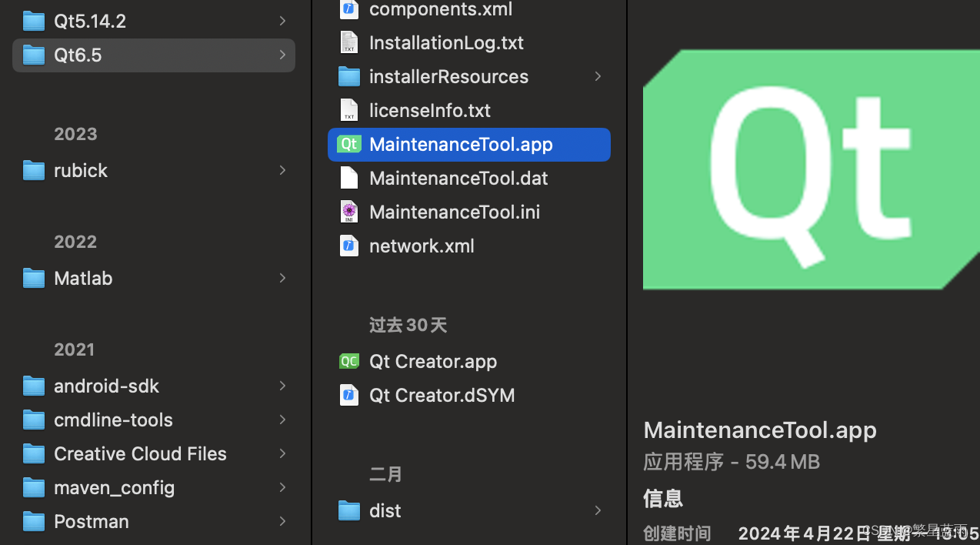Viewport: 980px width, 545px height.
Task: Select the android-sdk folder
Action: pos(34,386)
